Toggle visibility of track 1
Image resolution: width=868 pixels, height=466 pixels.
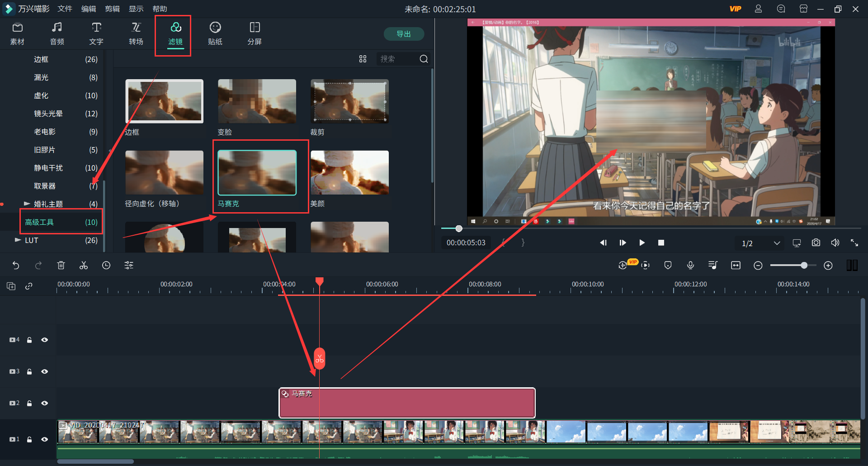click(45, 439)
